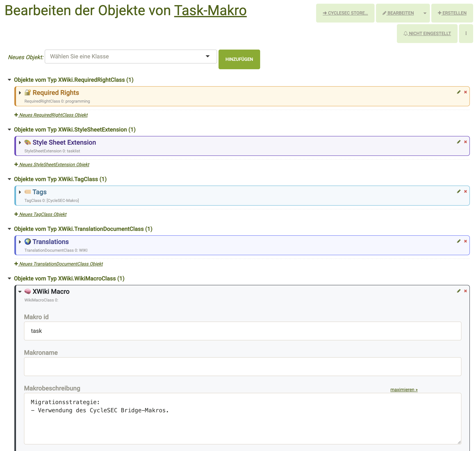Delete the Required Rights object with red X

pos(465,92)
